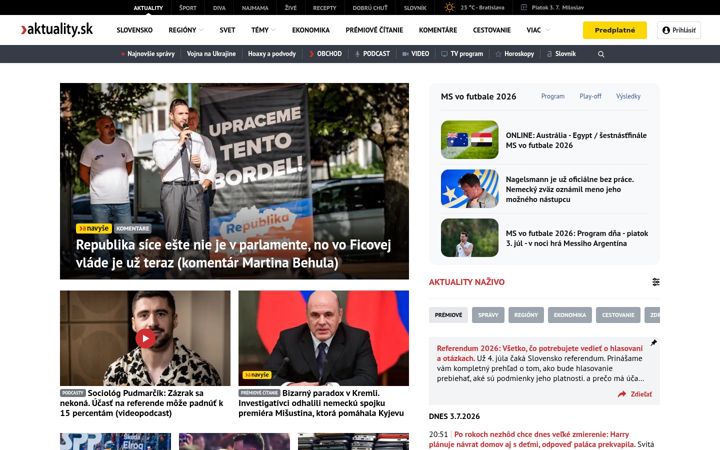Select the Dobrú chuť top tab
Screen dimensions: 720x450
tap(370, 8)
